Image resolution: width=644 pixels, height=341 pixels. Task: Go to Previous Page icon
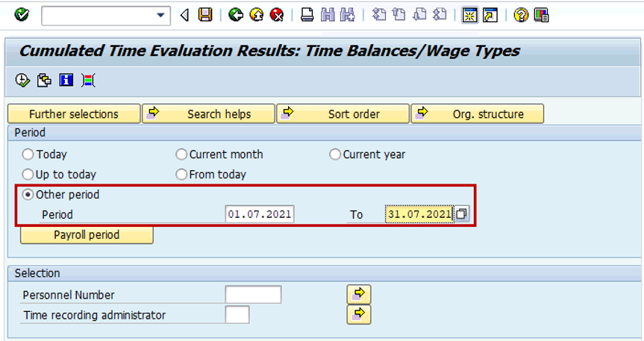pos(398,15)
